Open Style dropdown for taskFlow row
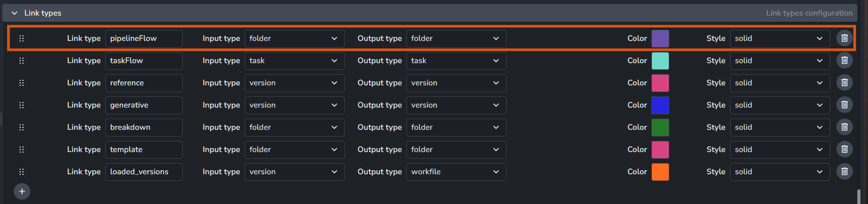 pyautogui.click(x=779, y=61)
